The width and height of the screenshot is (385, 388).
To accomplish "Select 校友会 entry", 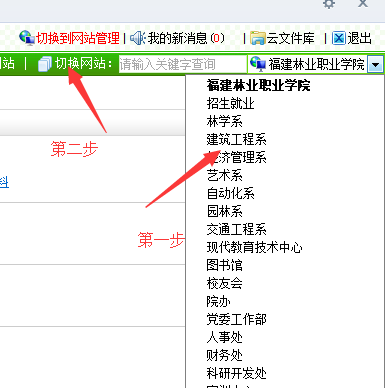I will pyautogui.click(x=225, y=283).
